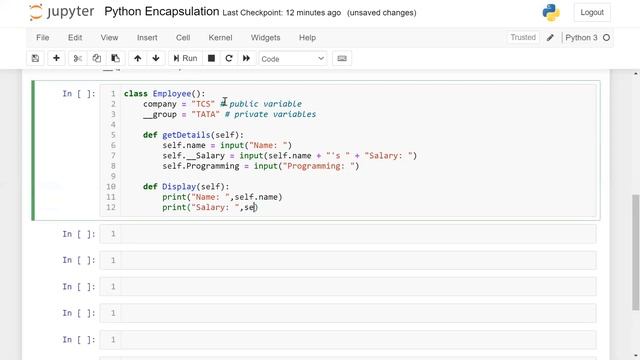The image size is (640, 360).
Task: Click the notebook vertical scrollbar thumb
Action: [x=636, y=252]
